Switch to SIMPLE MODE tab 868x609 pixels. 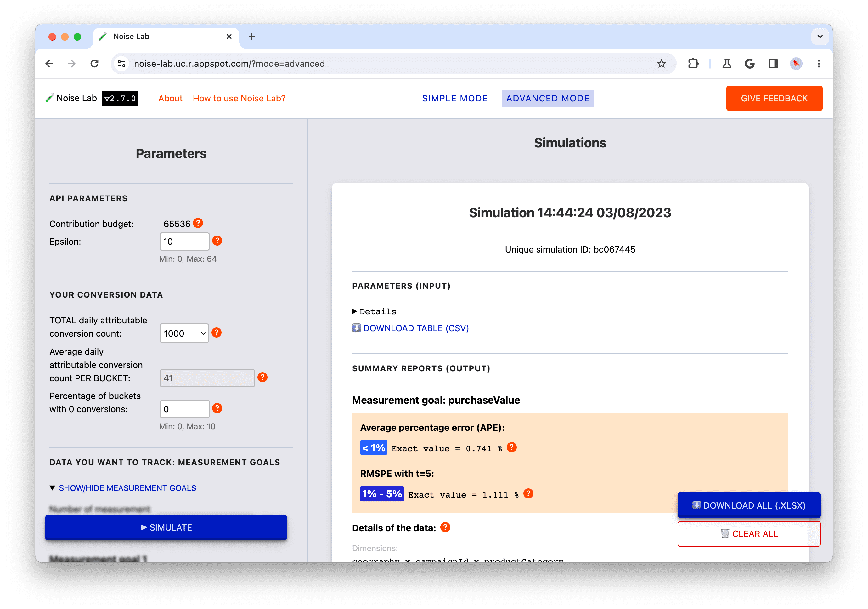pos(454,98)
